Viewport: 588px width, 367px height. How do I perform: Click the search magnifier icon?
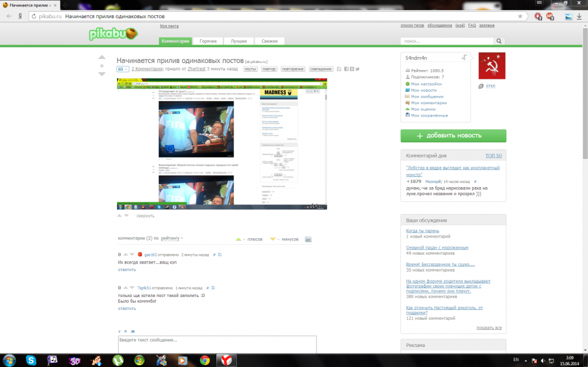click(x=499, y=41)
